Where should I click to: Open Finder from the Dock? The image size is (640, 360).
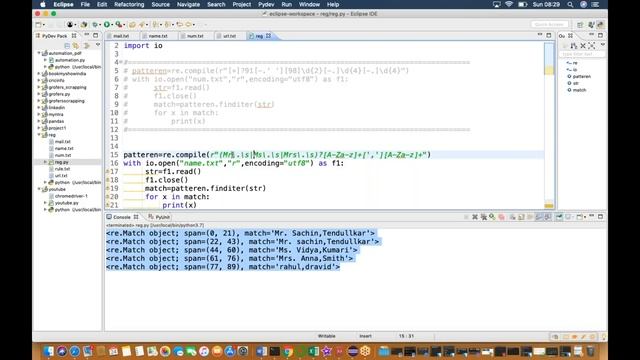[49, 351]
